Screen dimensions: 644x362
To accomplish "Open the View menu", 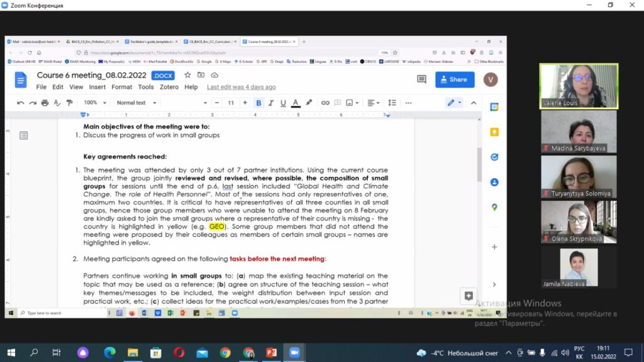I will point(76,88).
